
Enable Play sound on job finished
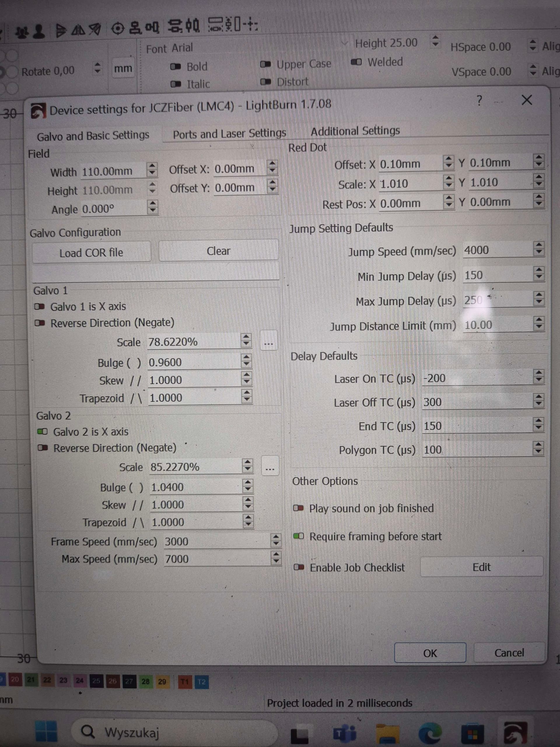point(298,508)
